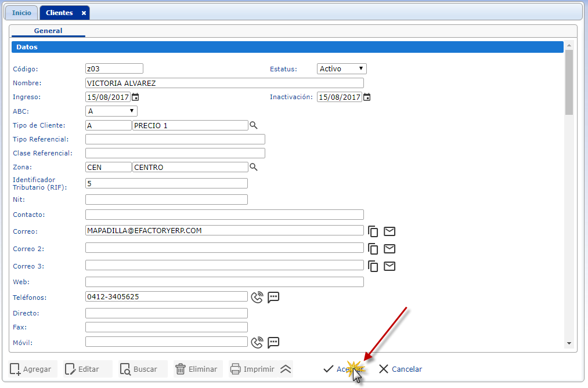The width and height of the screenshot is (588, 388).
Task: Focus the Inactivación date field
Action: point(340,97)
